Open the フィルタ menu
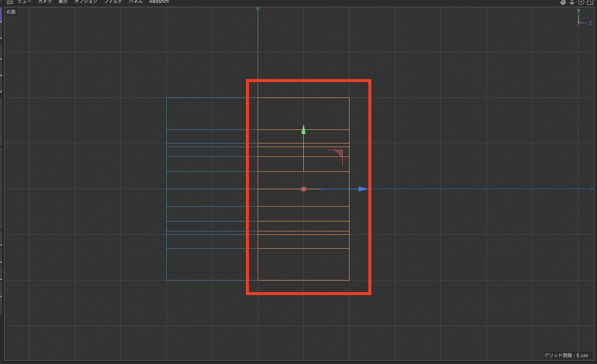This screenshot has height=364, width=597. coord(113,2)
